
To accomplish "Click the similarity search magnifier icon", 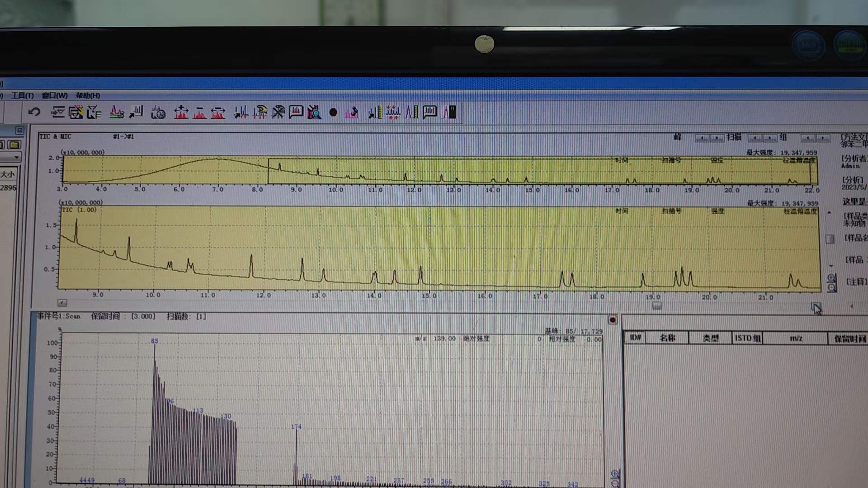I will coord(314,112).
